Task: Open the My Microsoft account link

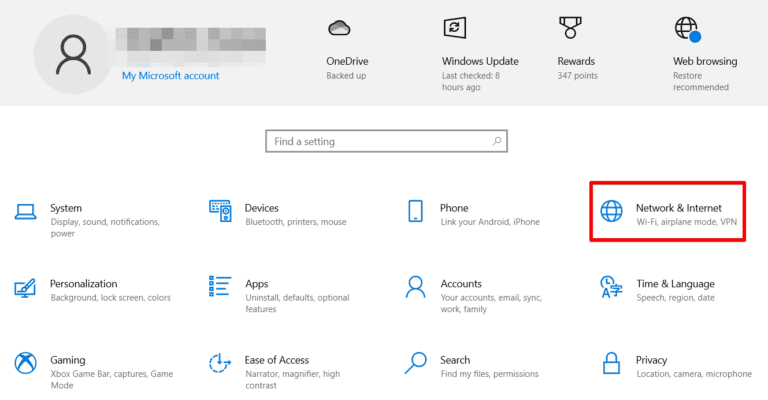Action: point(170,76)
